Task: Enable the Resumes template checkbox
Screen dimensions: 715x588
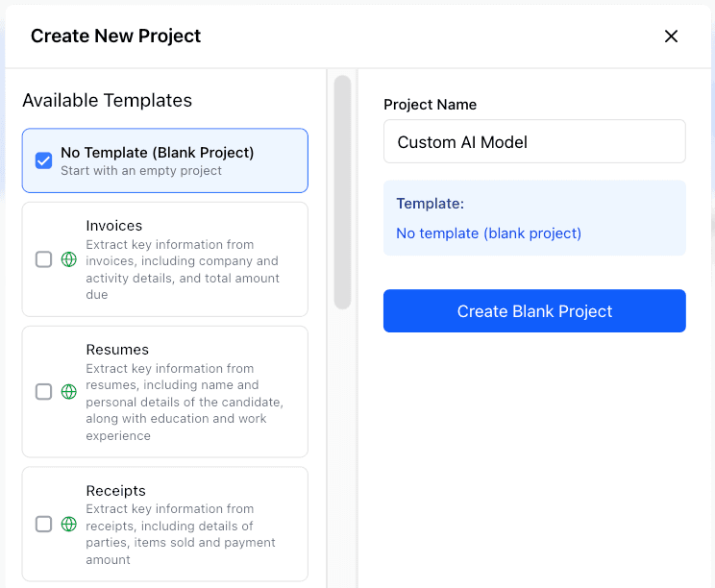Action: tap(43, 392)
